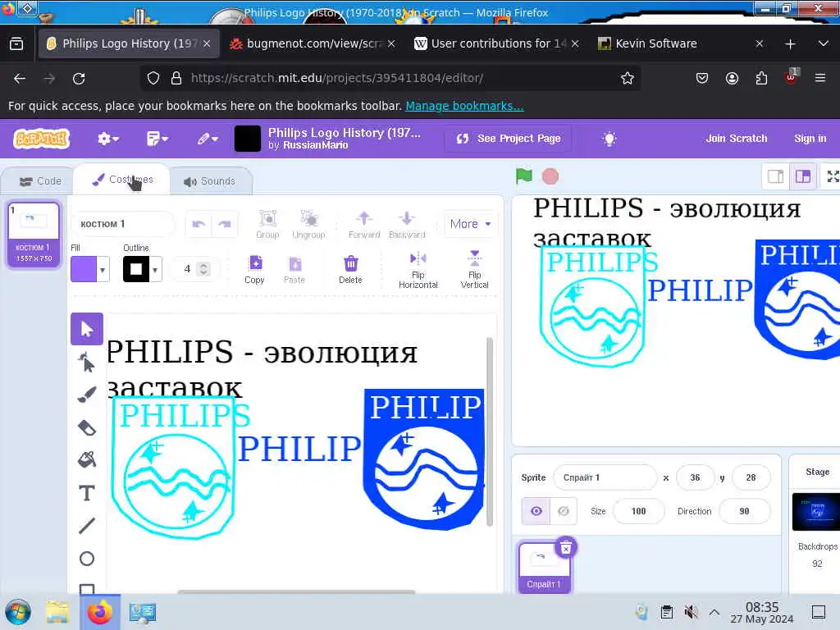Click Join Scratch link
Screen dimensions: 840x630
point(736,138)
